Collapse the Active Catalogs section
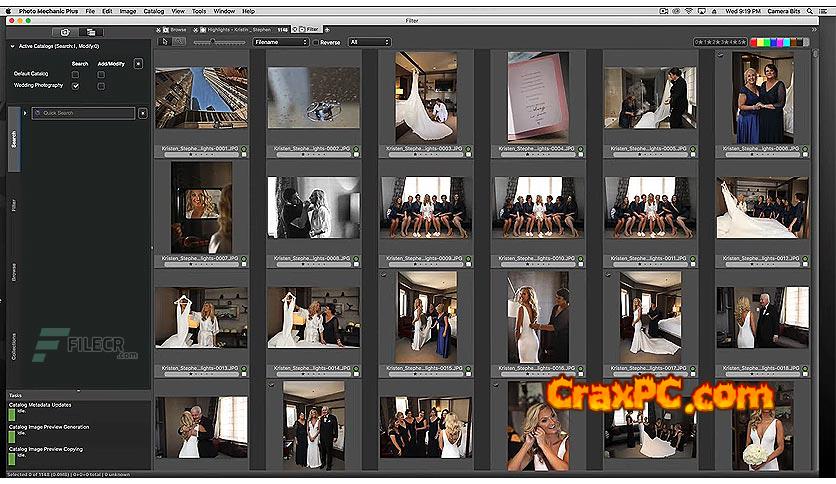This screenshot has width=836, height=484. point(11,46)
